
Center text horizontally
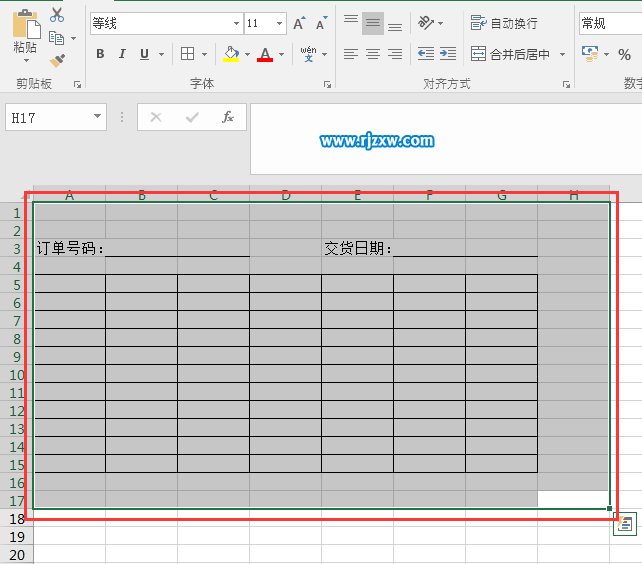point(373,54)
